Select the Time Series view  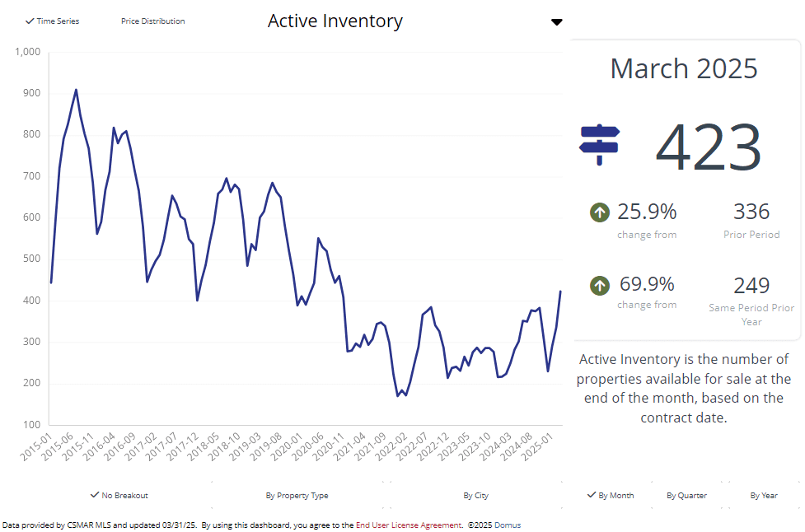coord(53,21)
